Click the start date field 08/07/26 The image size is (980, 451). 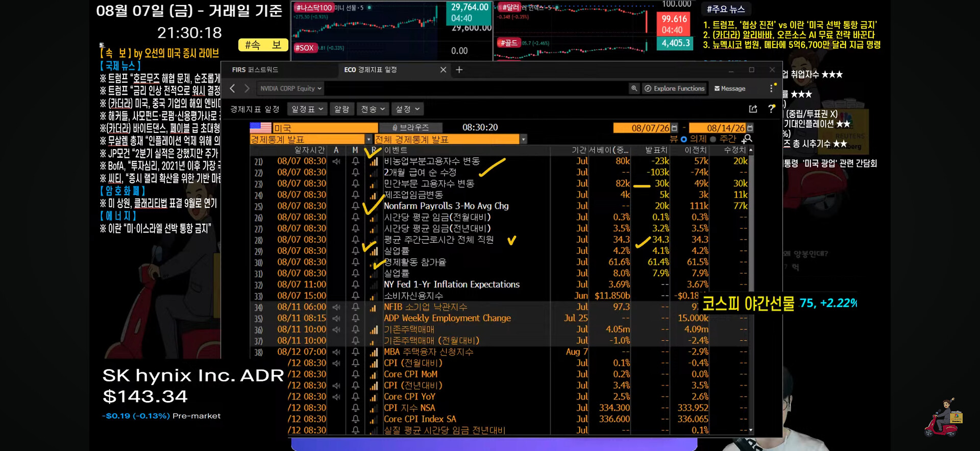642,128
